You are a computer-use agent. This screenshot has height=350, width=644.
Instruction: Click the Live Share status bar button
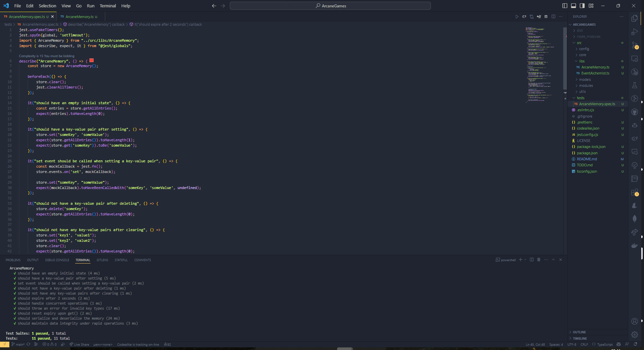(x=79, y=344)
